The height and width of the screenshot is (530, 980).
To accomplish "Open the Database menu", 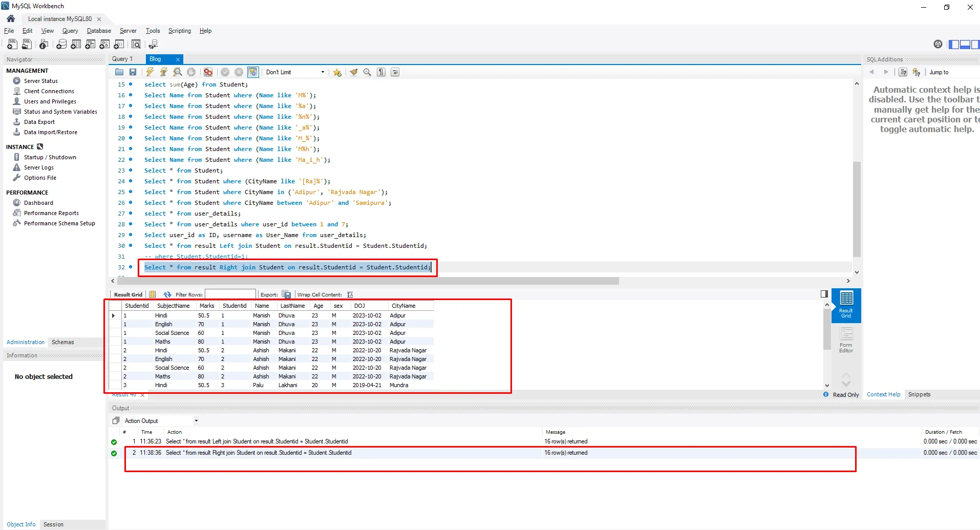I will click(99, 31).
